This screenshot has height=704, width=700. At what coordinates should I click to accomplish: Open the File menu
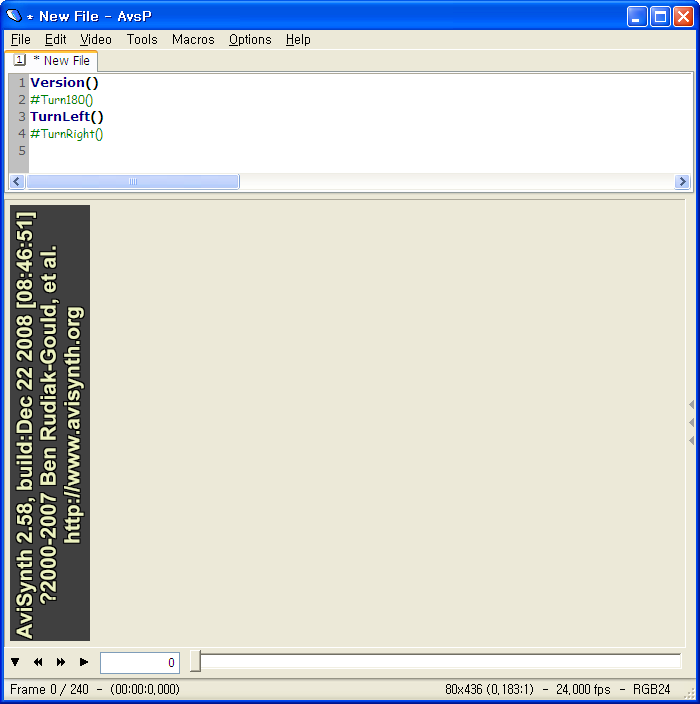(21, 40)
